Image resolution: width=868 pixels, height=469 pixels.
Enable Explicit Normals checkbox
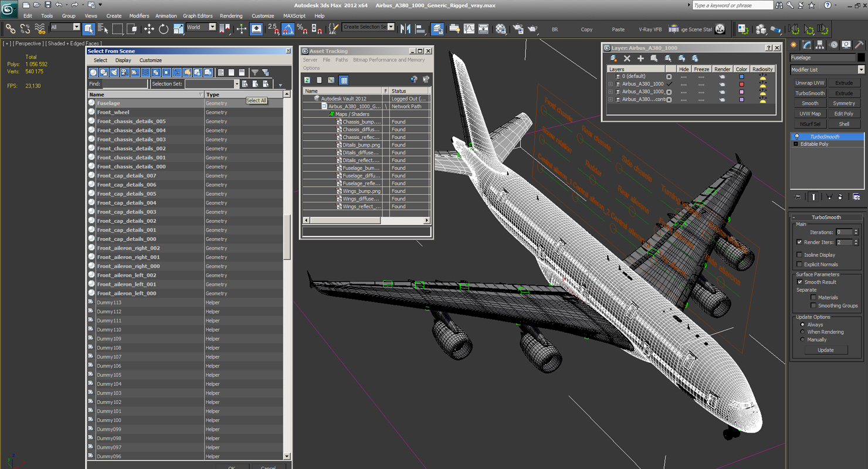click(x=799, y=264)
